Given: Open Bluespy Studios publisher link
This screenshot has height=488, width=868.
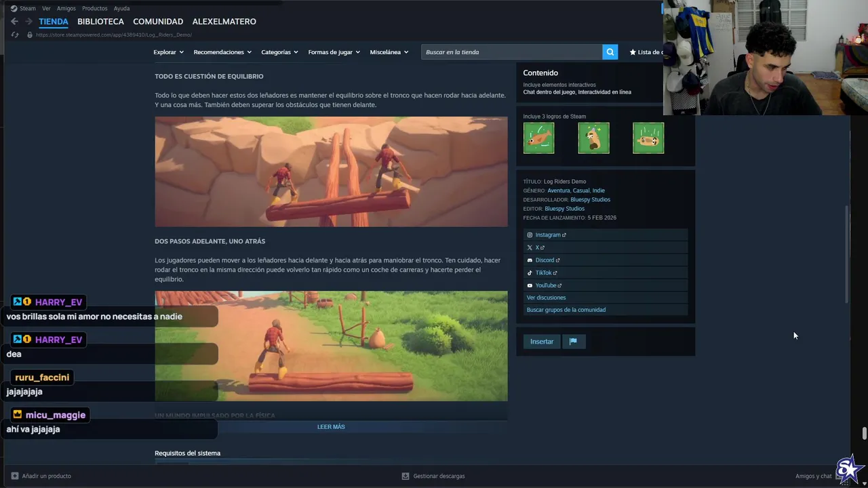Looking at the screenshot, I should coord(564,209).
